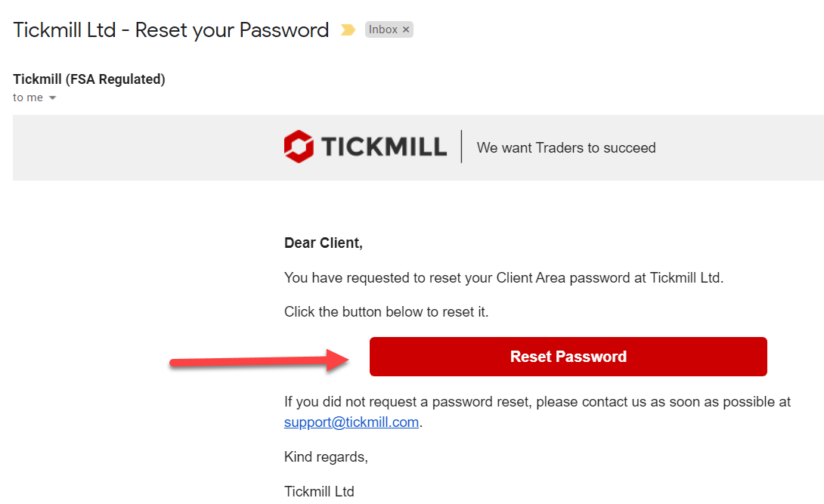
Task: Remove the Inbox label with its x
Action: pyautogui.click(x=406, y=30)
